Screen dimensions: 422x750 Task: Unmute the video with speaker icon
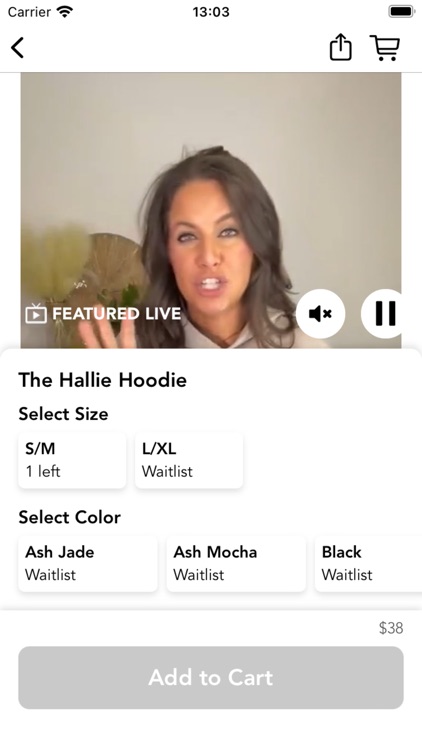click(x=320, y=314)
